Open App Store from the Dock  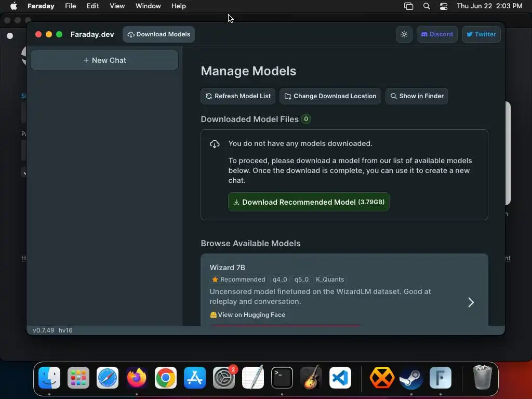click(195, 378)
